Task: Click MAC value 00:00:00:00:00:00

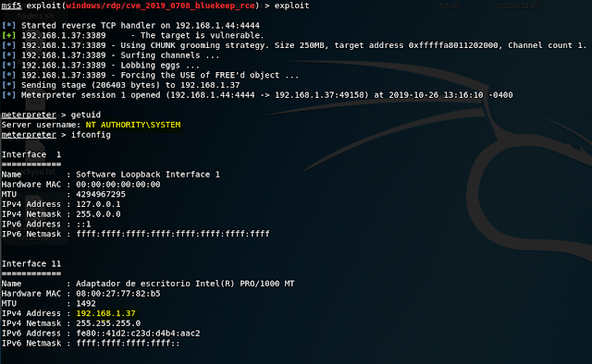Action: coord(118,185)
